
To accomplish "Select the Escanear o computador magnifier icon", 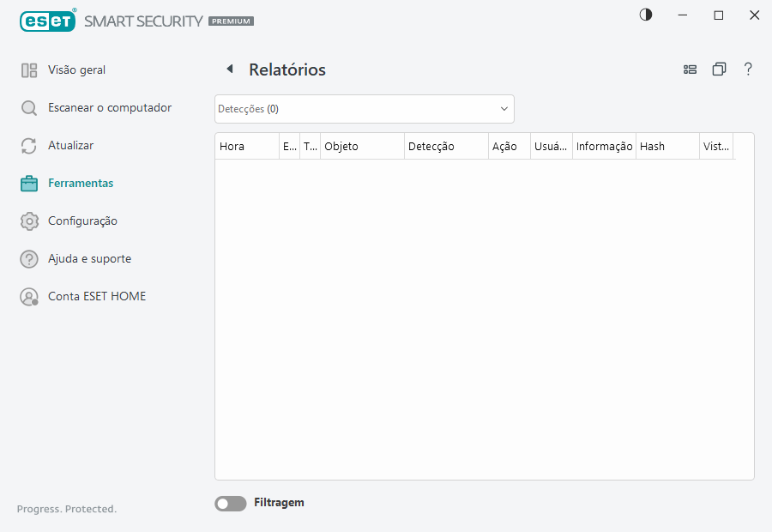I will click(x=29, y=107).
